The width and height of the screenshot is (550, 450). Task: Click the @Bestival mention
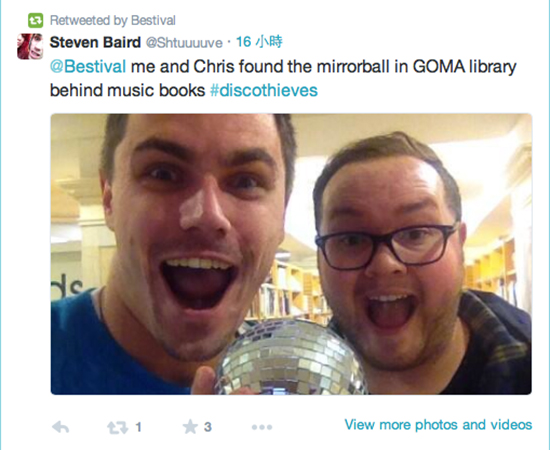click(x=88, y=66)
